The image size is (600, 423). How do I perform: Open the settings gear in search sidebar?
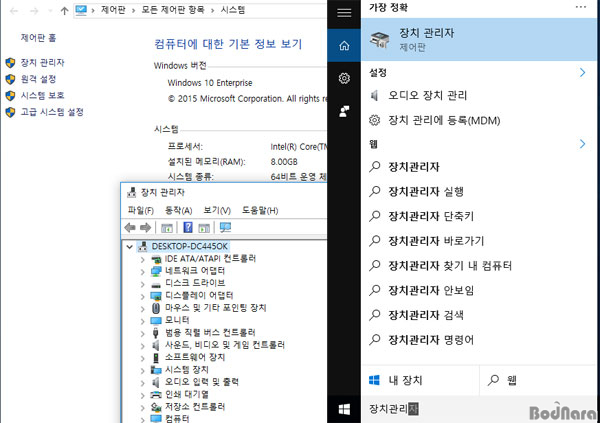coord(344,78)
